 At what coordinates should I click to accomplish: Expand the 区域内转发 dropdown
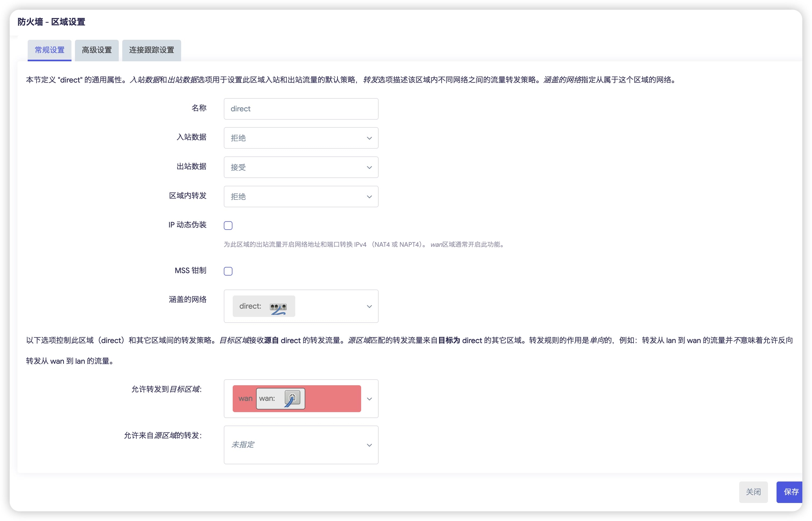(x=300, y=196)
